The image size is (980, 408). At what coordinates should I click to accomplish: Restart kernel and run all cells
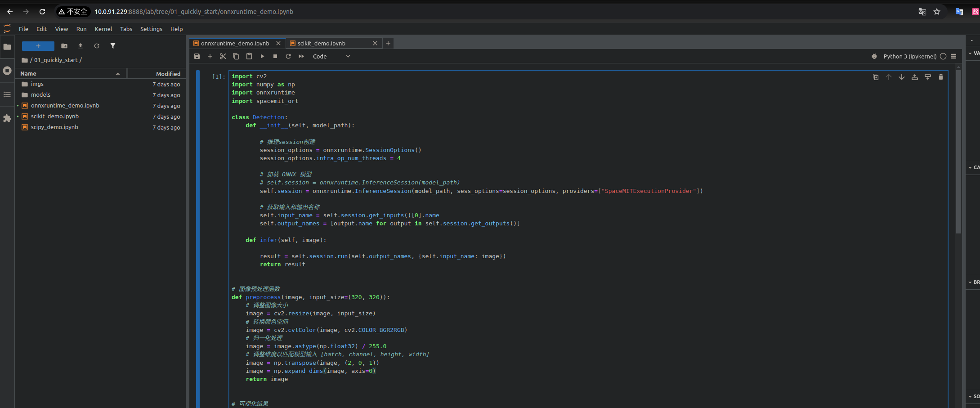tap(301, 56)
